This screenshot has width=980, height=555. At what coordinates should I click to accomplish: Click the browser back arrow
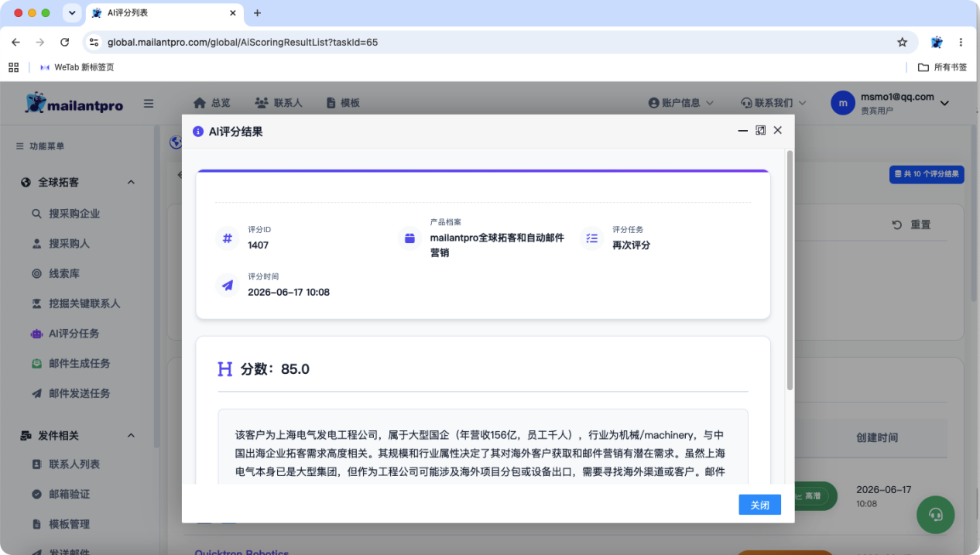click(15, 42)
